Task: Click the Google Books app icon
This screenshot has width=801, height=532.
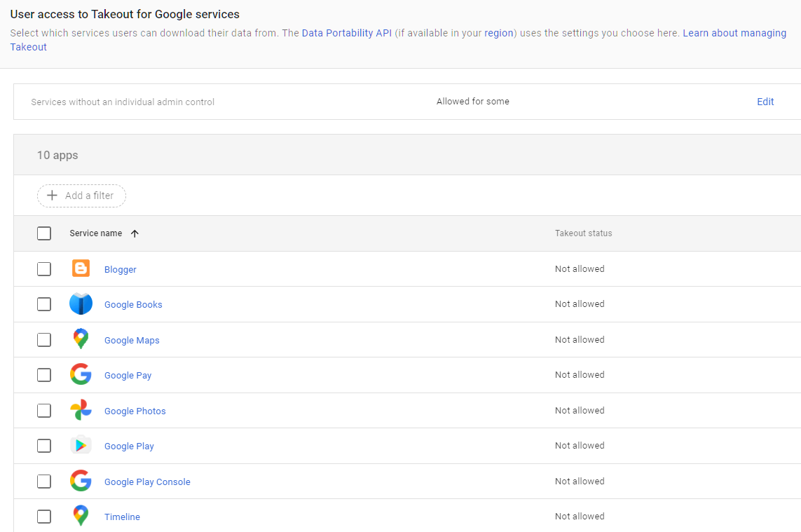Action: [80, 304]
